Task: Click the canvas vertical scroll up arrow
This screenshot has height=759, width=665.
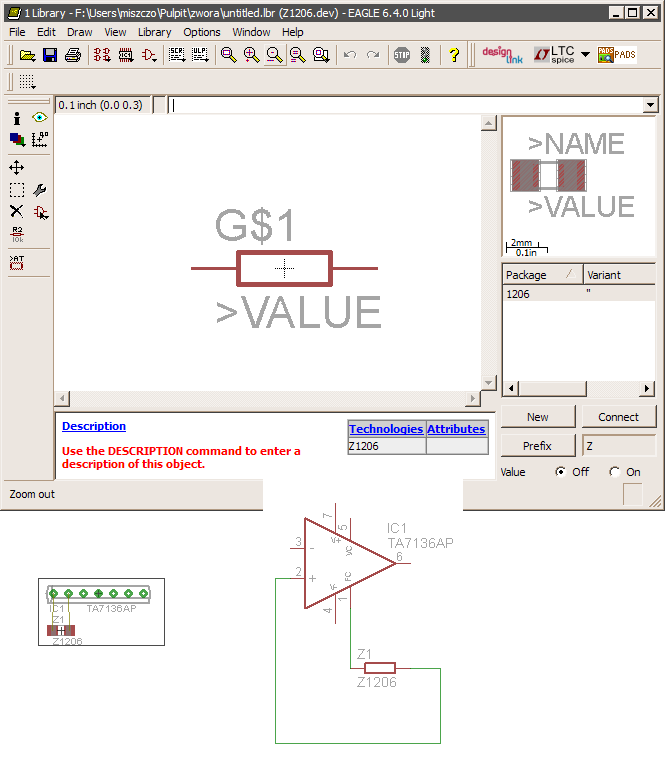Action: point(488,124)
